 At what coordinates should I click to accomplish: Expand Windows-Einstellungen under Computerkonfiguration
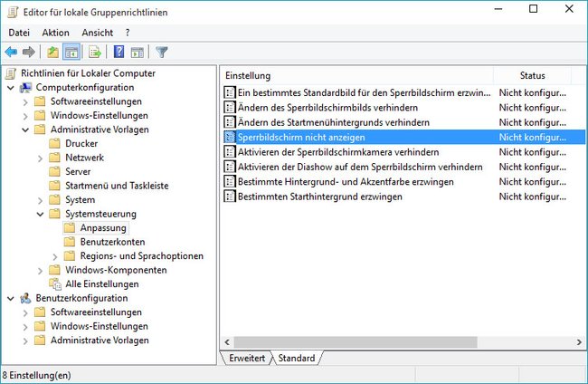pos(25,116)
